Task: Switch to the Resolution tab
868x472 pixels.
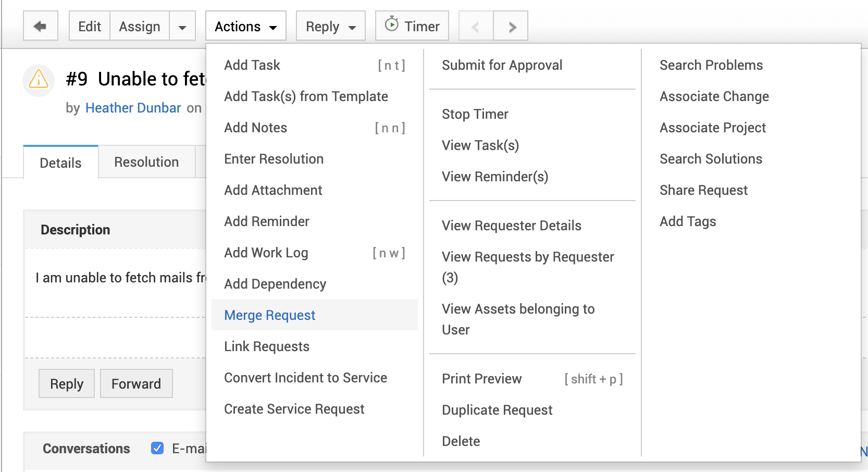Action: point(146,162)
